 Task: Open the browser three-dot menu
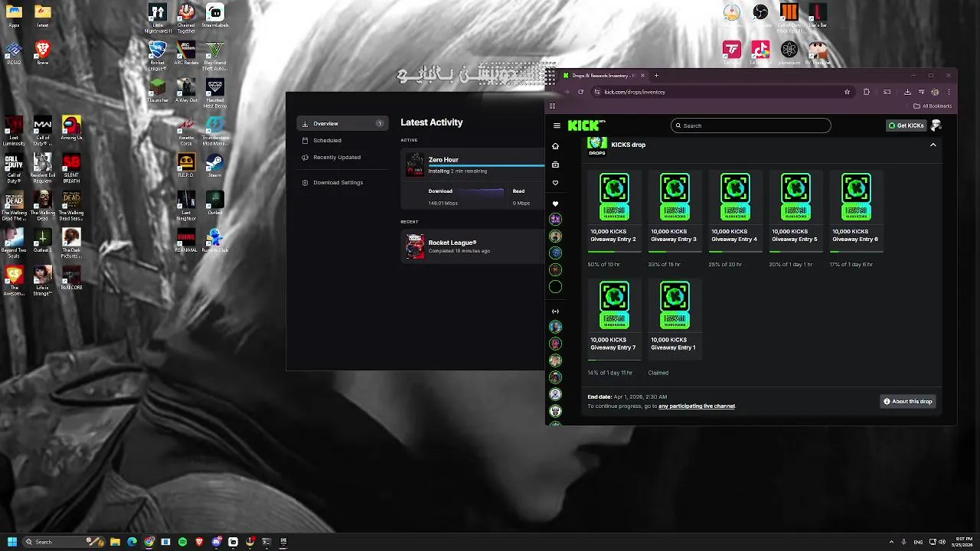(949, 92)
